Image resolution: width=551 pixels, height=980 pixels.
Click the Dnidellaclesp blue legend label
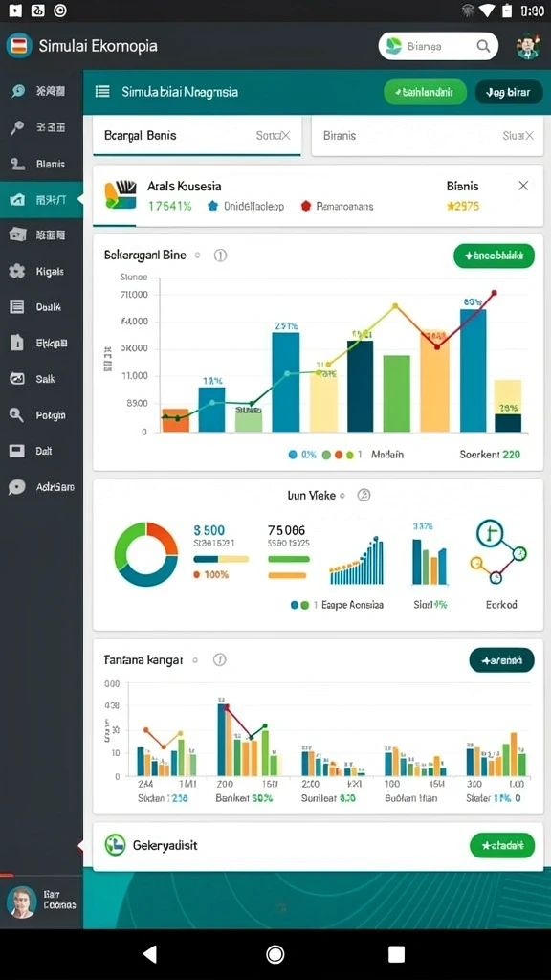coord(253,206)
